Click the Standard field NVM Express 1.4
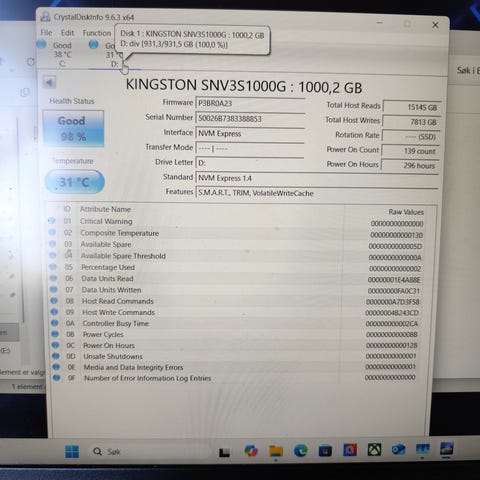 [x=317, y=178]
